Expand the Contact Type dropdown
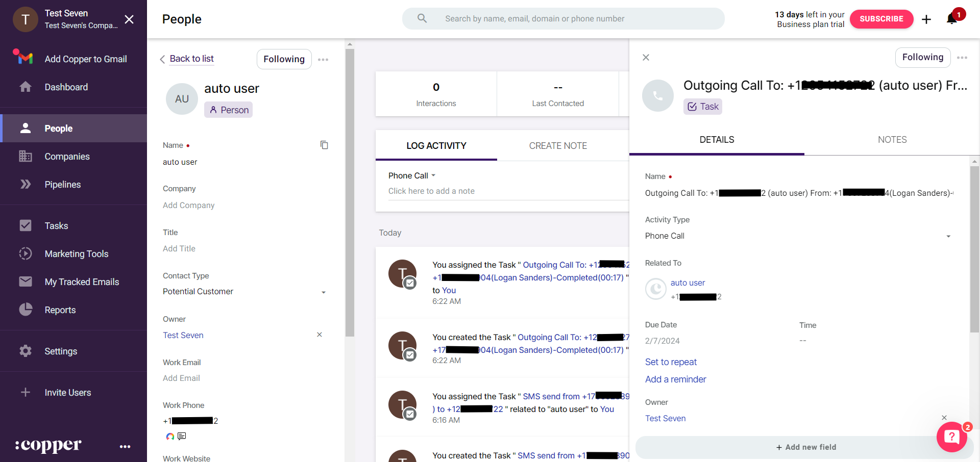 pyautogui.click(x=244, y=292)
